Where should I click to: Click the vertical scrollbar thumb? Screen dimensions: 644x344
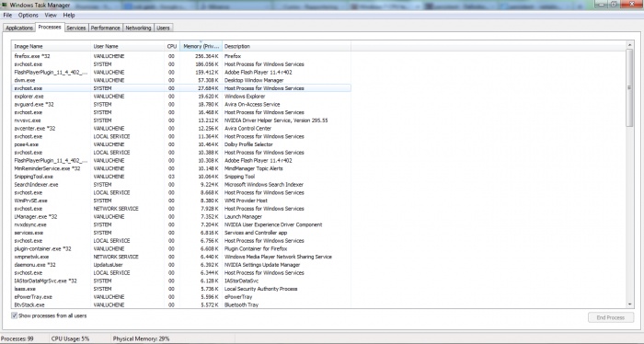[629, 87]
